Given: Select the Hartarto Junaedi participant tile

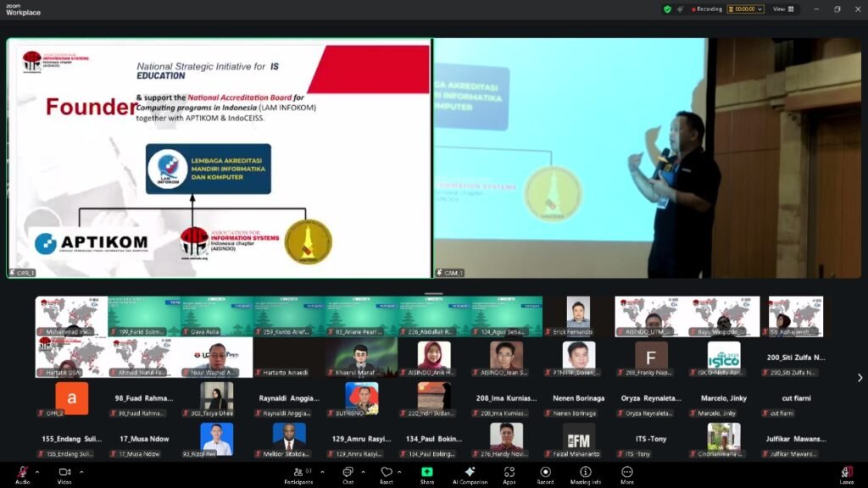Looking at the screenshot, I should (289, 358).
